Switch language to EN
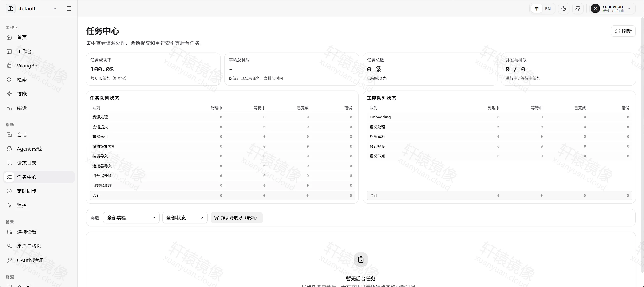The image size is (644, 287). pos(548,8)
